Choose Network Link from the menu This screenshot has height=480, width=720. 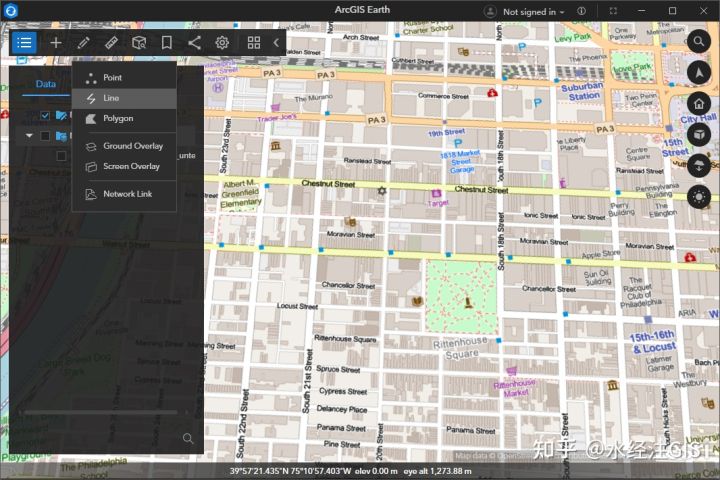(x=124, y=194)
